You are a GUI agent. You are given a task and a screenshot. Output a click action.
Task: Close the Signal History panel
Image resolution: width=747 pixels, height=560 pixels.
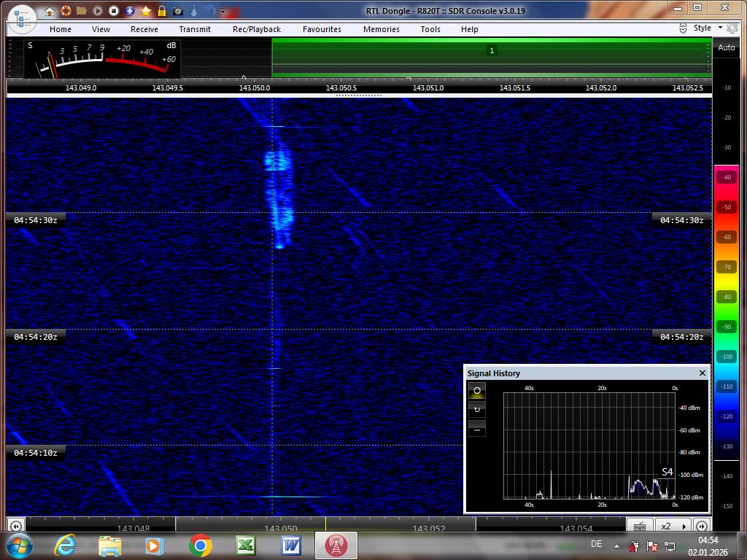pyautogui.click(x=703, y=373)
